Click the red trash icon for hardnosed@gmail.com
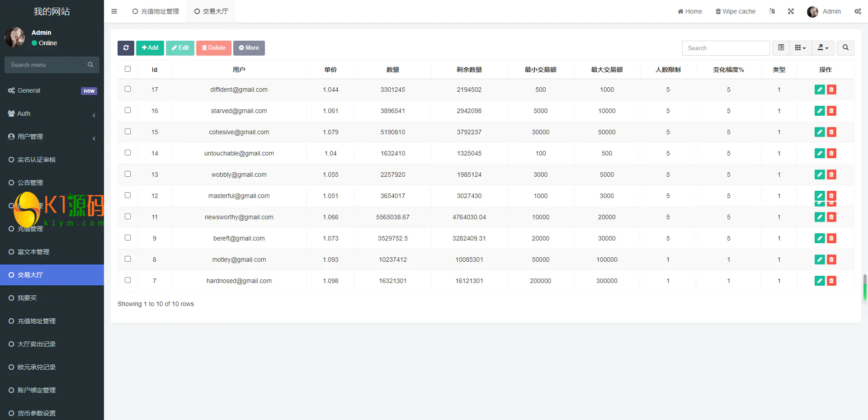This screenshot has height=420, width=868. (x=831, y=281)
